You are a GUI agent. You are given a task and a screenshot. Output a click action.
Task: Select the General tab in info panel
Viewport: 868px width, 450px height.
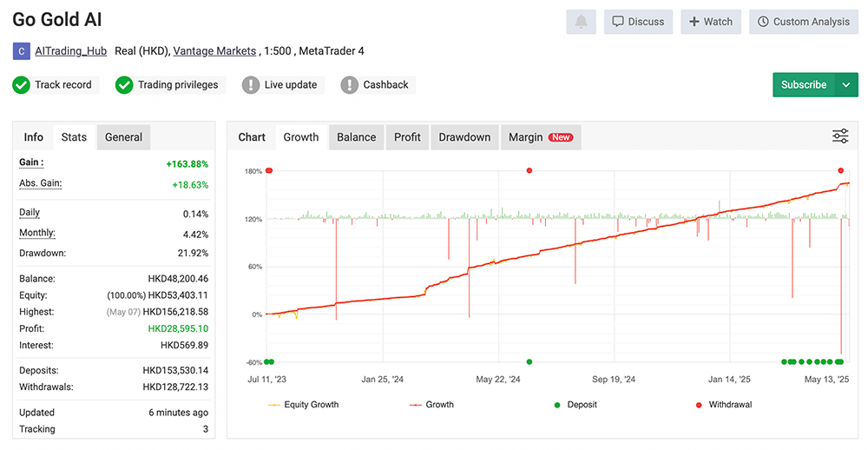coord(123,137)
